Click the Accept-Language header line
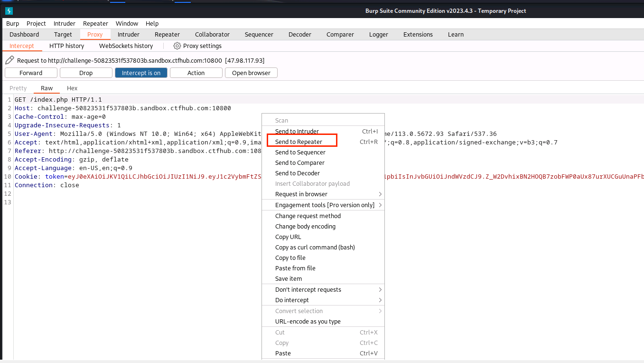This screenshot has width=644, height=363. pos(74,168)
